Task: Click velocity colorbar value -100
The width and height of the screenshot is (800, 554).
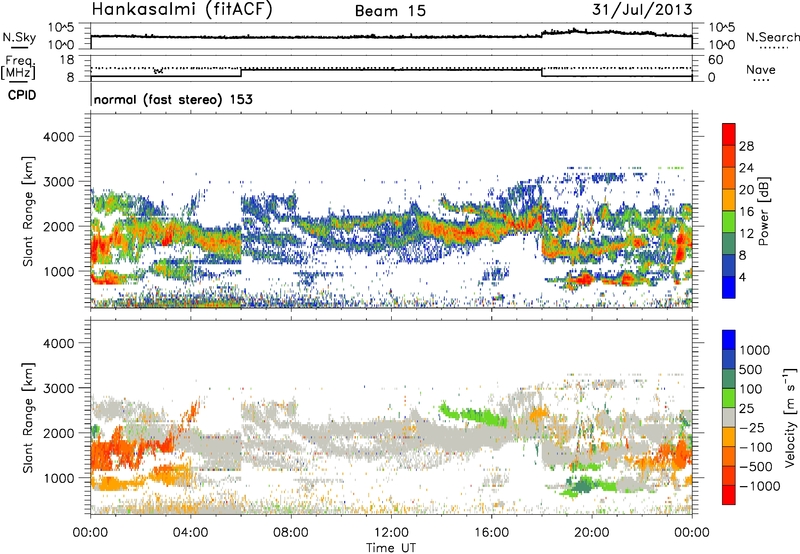Action: click(x=758, y=447)
